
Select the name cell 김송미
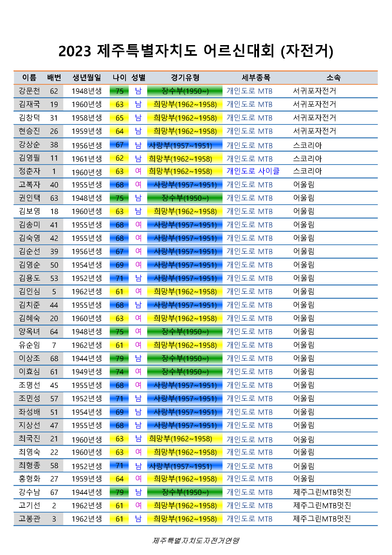pos(29,225)
